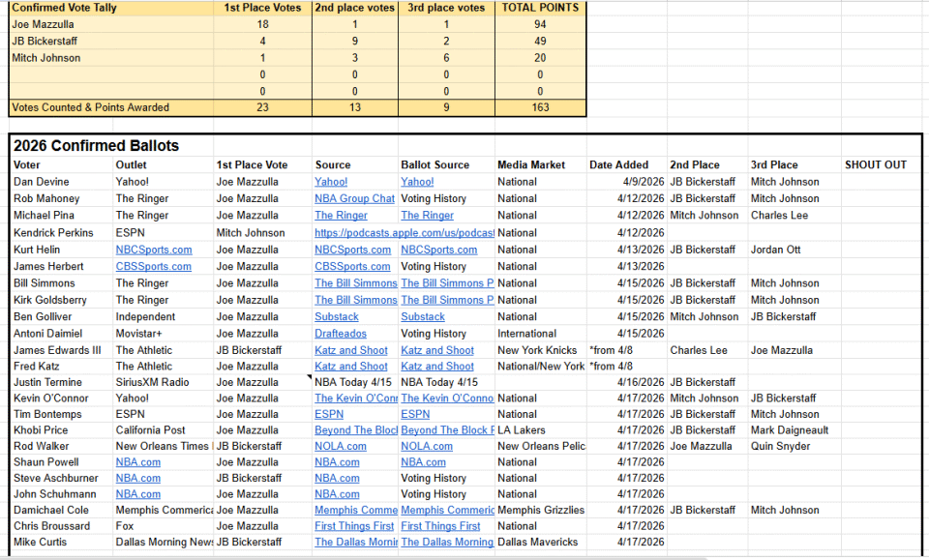Open Bill Simmons source link in Bill Simmons row

coord(355,283)
